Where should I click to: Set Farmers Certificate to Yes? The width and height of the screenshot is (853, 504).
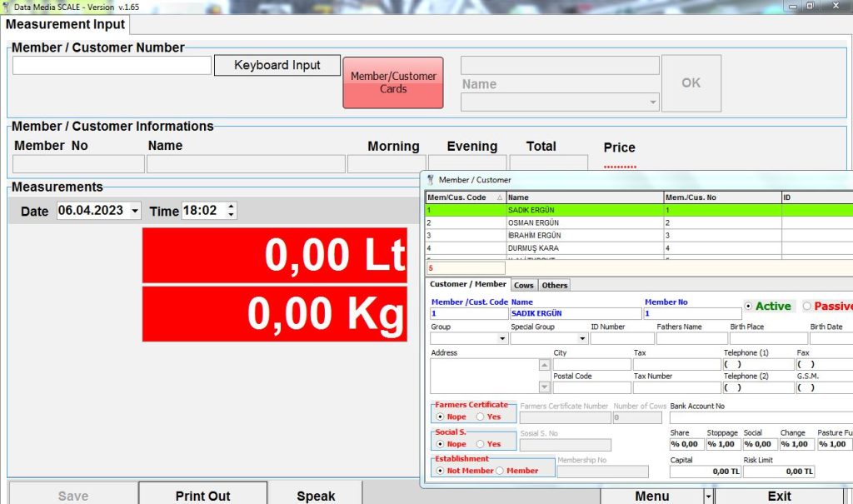(480, 417)
